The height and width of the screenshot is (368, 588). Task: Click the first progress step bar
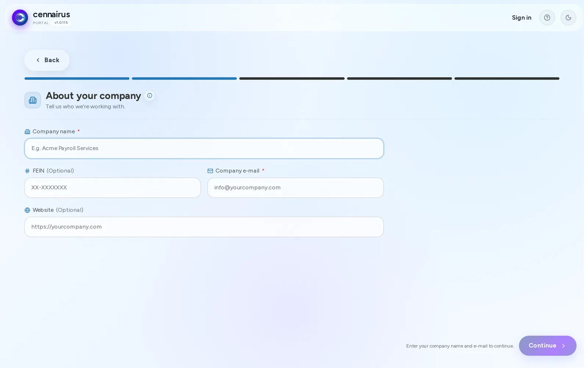(77, 78)
